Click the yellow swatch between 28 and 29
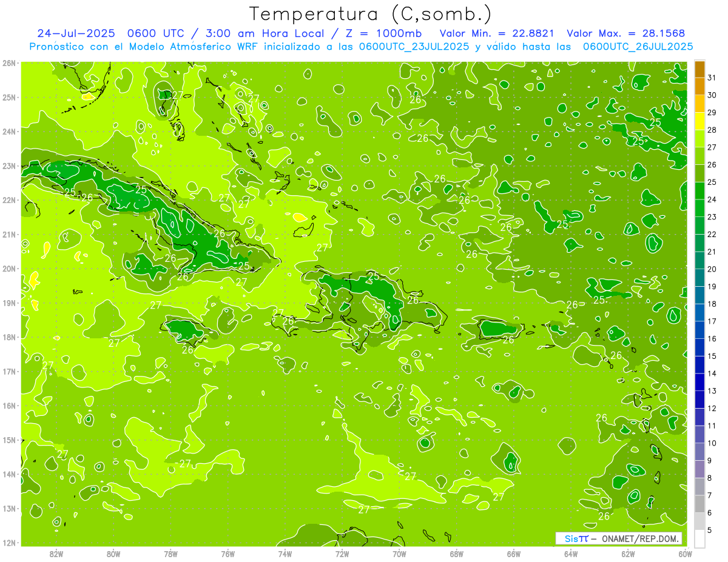 [x=699, y=121]
